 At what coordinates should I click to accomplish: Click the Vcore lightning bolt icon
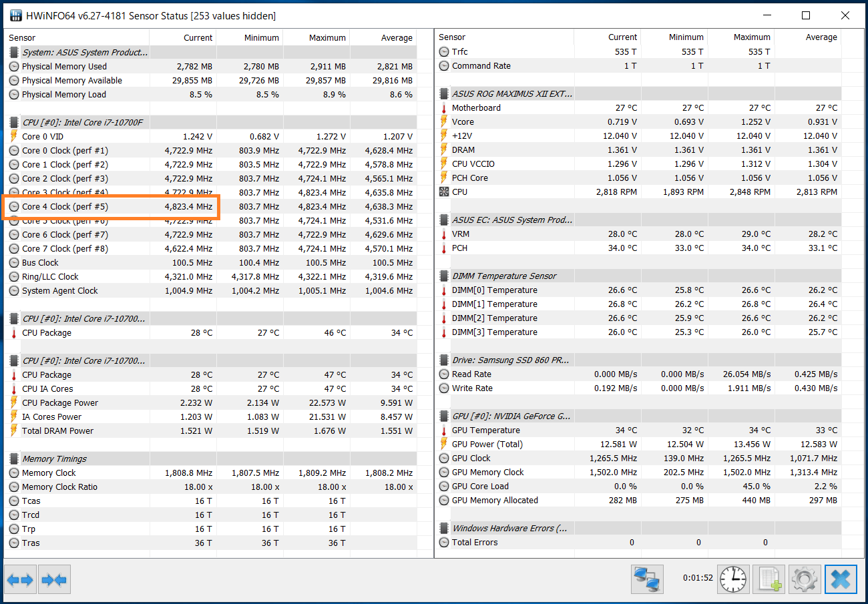click(444, 121)
